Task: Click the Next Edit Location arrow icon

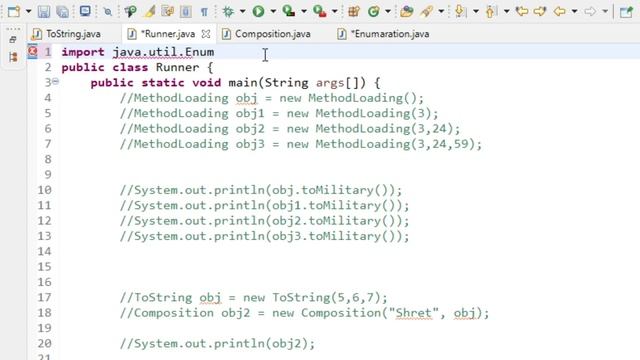Action: [540, 11]
